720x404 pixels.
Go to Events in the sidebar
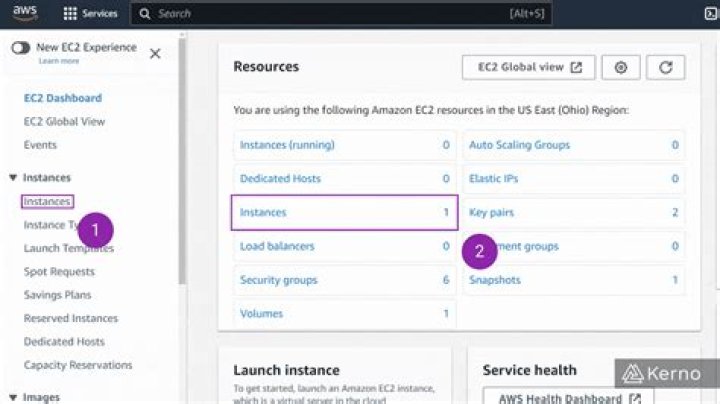click(40, 145)
